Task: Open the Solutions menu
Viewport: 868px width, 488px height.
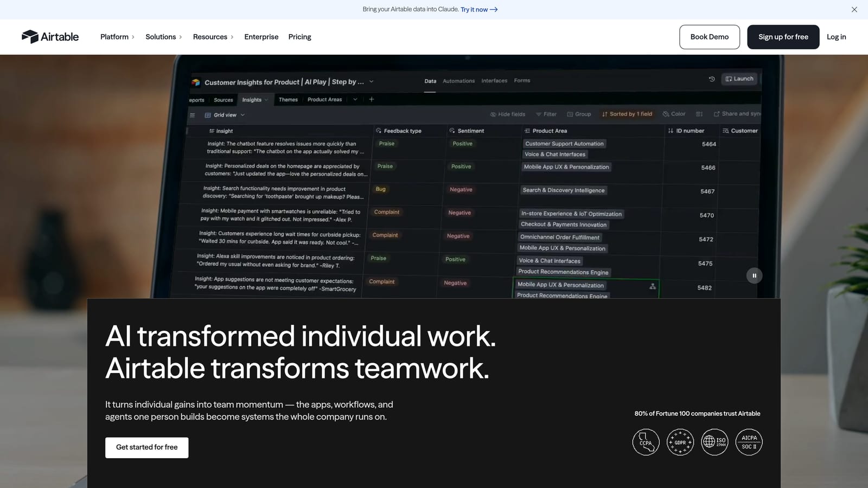Action: [164, 37]
